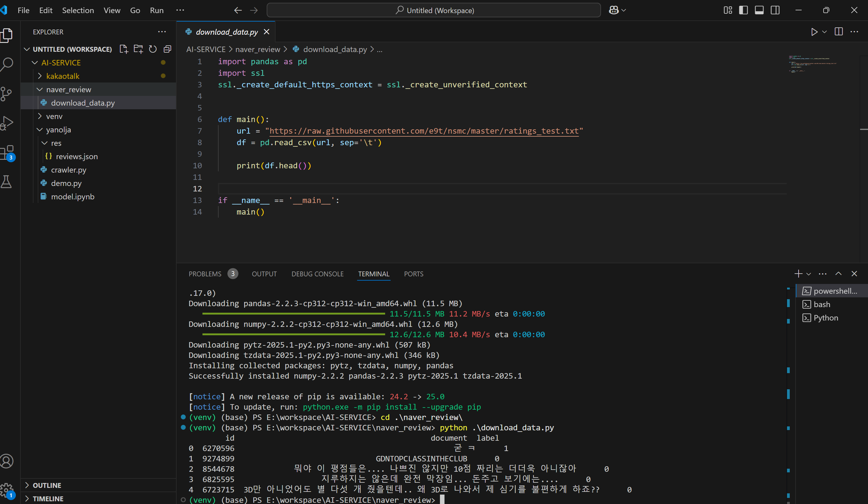
Task: Toggle secondary side bar visibility
Action: tap(775, 10)
